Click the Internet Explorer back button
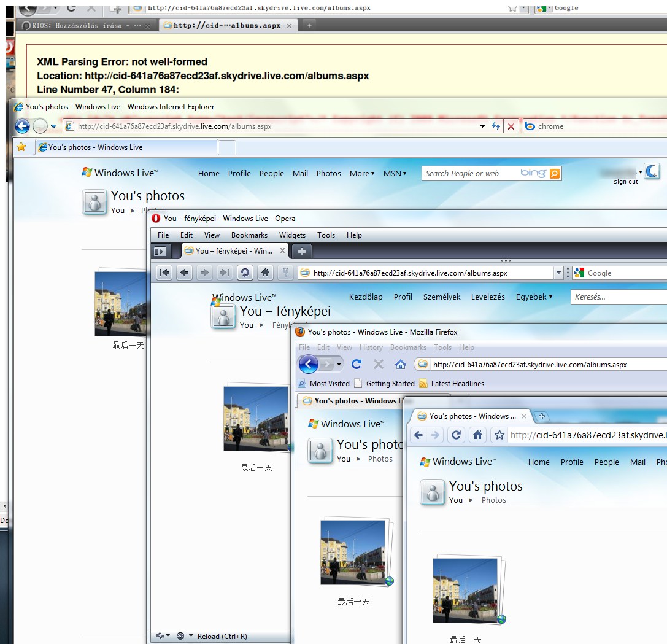Image resolution: width=667 pixels, height=644 pixels. (x=22, y=126)
